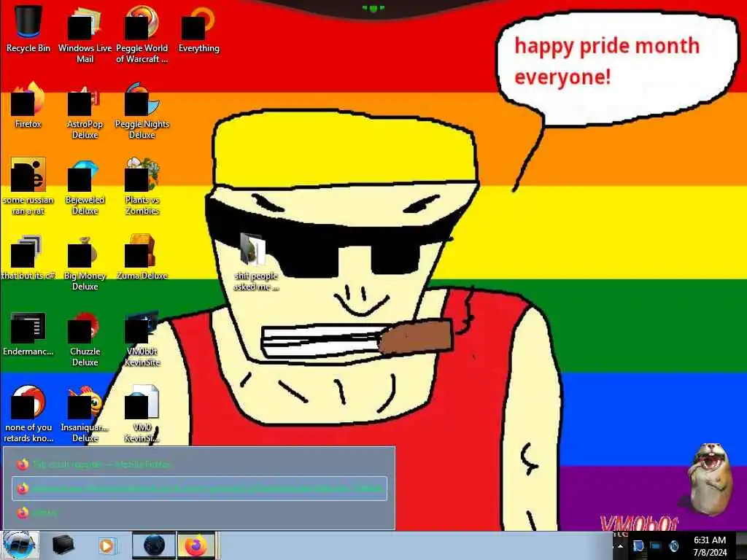Select Peggle Nights Deluxe shortcut
This screenshot has height=560, width=747.
pos(142,109)
